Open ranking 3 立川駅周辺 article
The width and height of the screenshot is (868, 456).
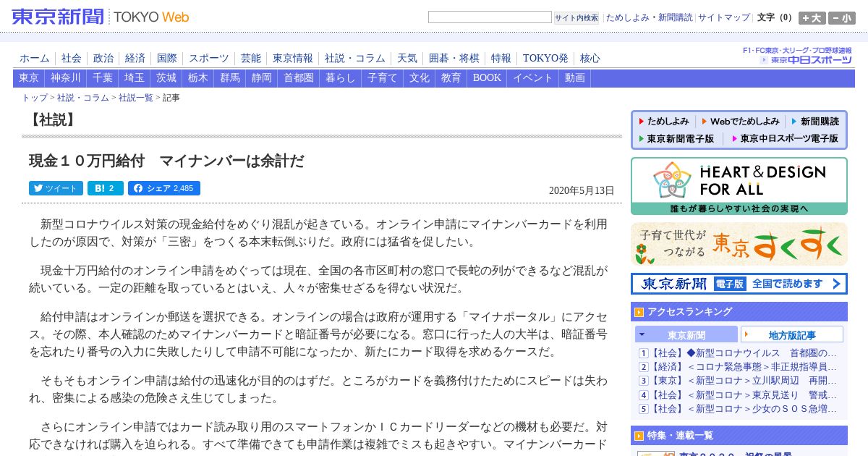pos(743,381)
